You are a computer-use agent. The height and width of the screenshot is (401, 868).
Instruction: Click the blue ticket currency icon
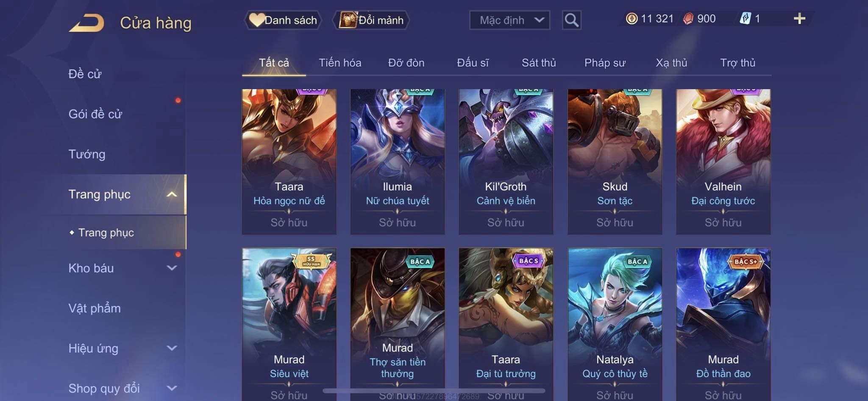(x=746, y=19)
